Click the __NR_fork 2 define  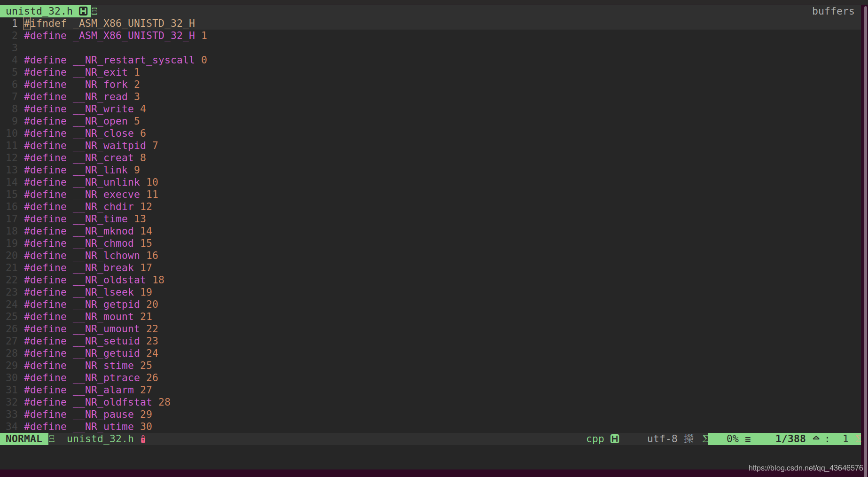pyautogui.click(x=82, y=85)
